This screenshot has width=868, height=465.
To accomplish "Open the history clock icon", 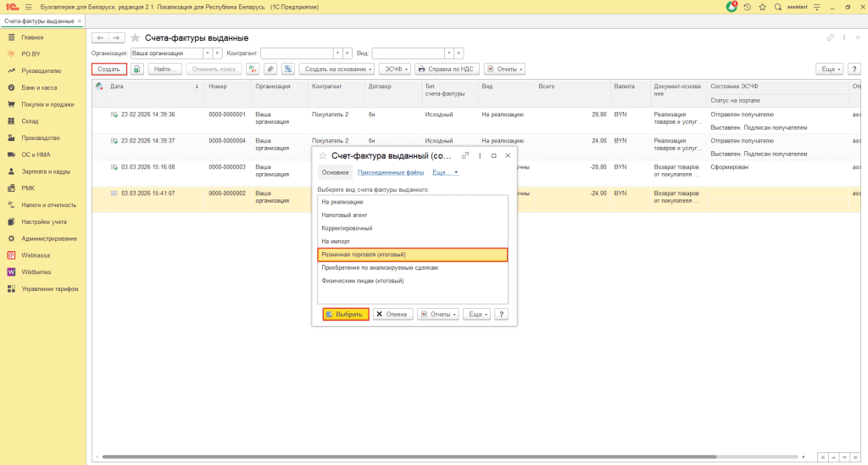I will (747, 7).
